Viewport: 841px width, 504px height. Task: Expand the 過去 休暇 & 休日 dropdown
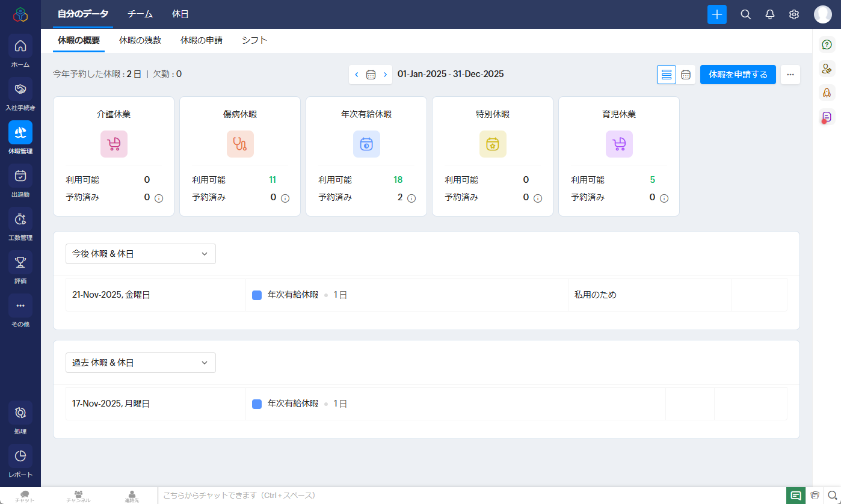tap(140, 363)
